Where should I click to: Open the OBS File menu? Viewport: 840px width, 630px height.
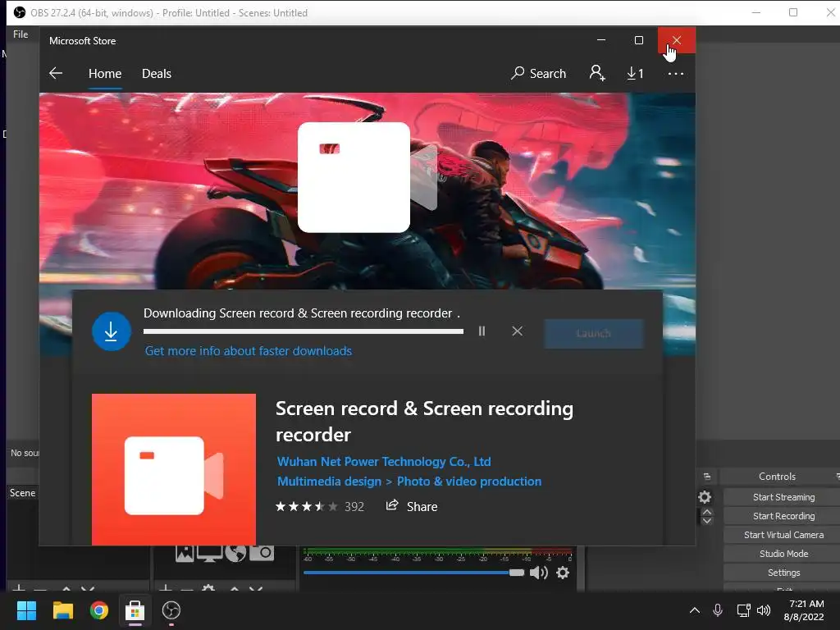(21, 34)
